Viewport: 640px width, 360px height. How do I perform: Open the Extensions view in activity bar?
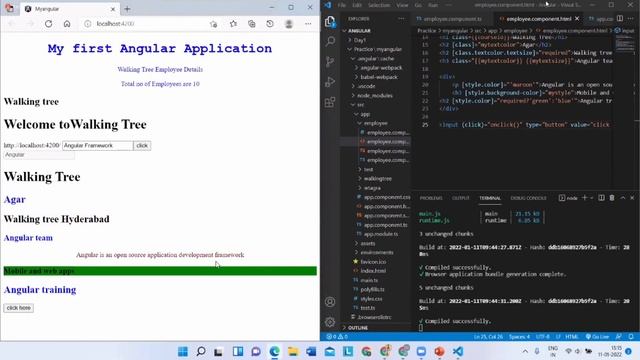click(330, 102)
